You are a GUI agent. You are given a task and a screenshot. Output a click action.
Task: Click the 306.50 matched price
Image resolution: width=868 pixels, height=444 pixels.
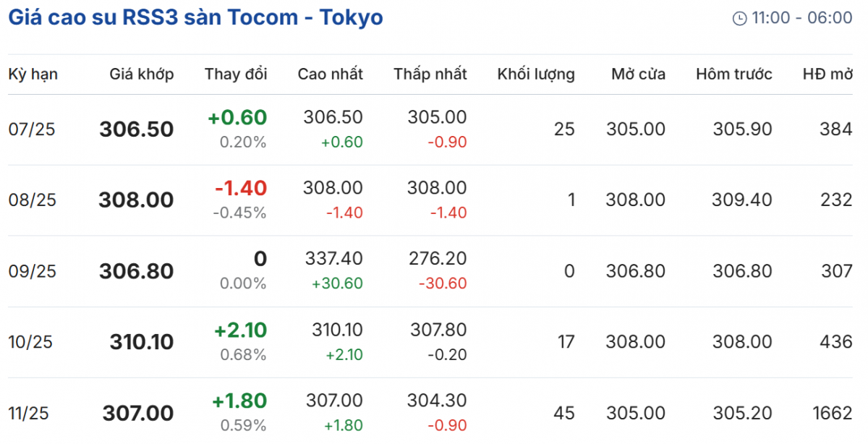(x=137, y=129)
